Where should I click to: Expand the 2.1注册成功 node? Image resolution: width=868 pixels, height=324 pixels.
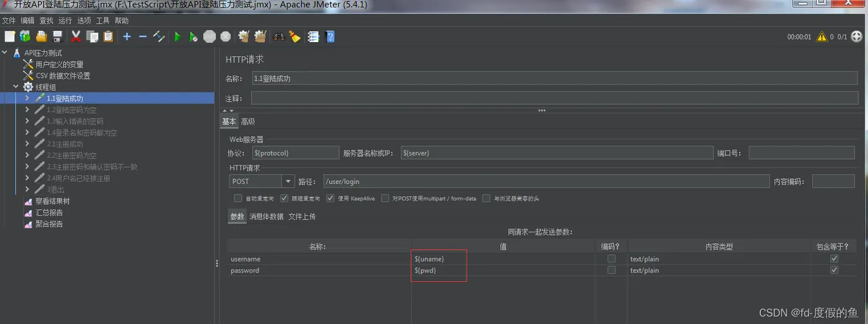point(27,144)
